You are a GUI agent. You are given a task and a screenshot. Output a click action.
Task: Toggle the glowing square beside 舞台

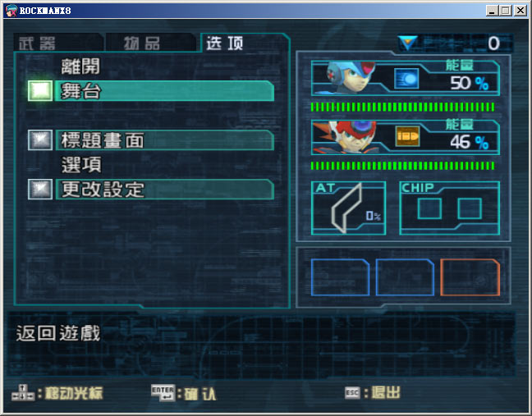(40, 91)
